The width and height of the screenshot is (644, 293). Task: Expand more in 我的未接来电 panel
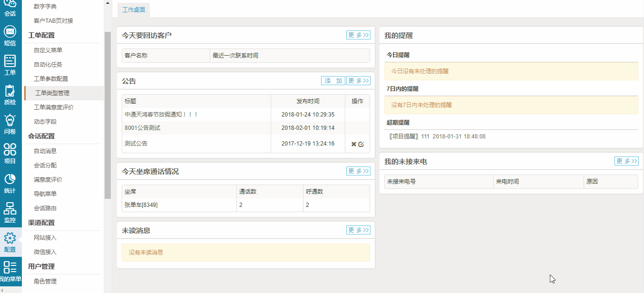626,161
